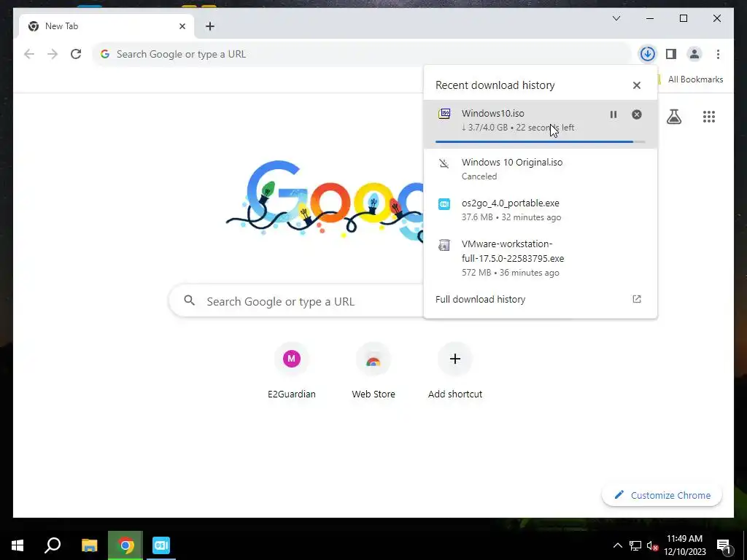Image resolution: width=747 pixels, height=560 pixels.
Task: Click the external link icon for full history
Action: point(636,299)
